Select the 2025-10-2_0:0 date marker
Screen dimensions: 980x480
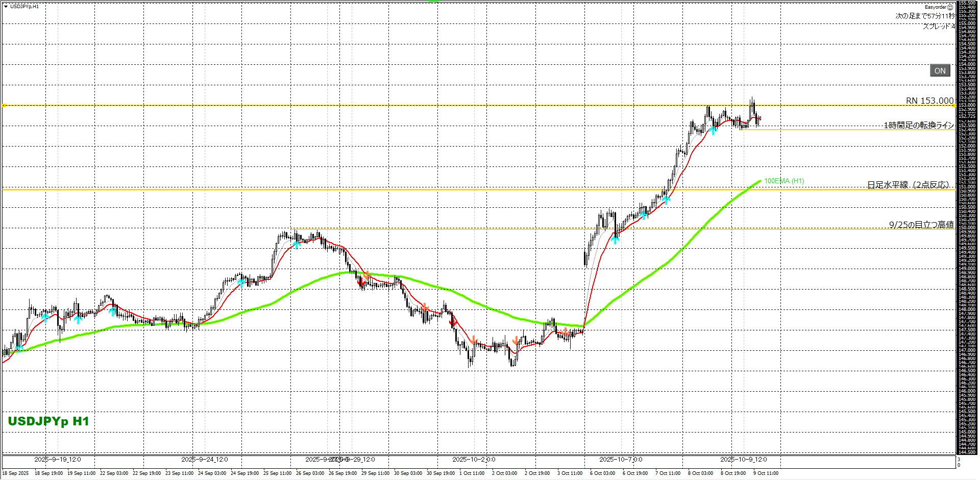tap(473, 460)
